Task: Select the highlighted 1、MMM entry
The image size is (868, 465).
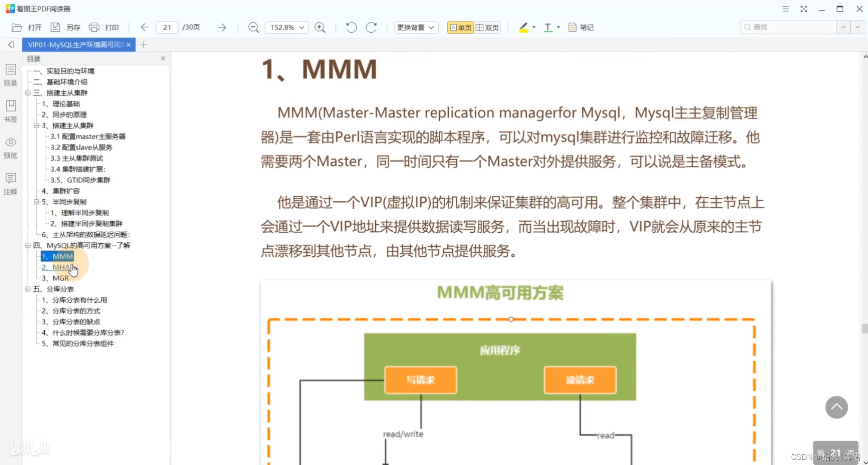Action: click(57, 257)
